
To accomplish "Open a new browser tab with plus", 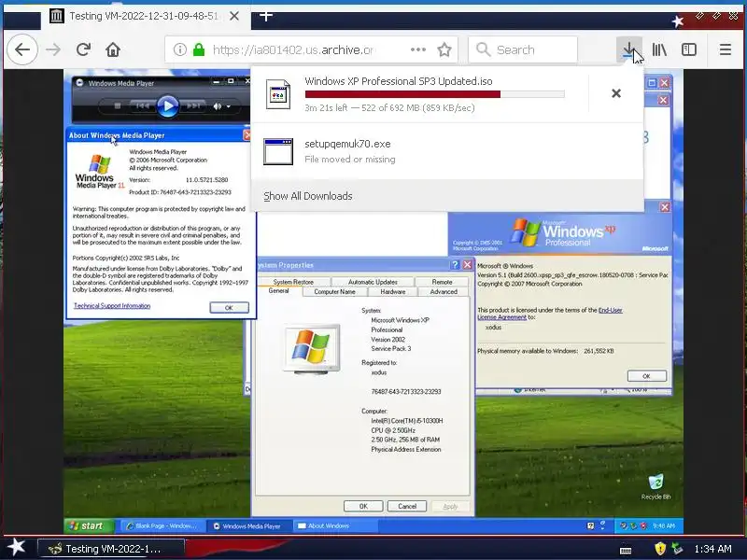I will 266,16.
